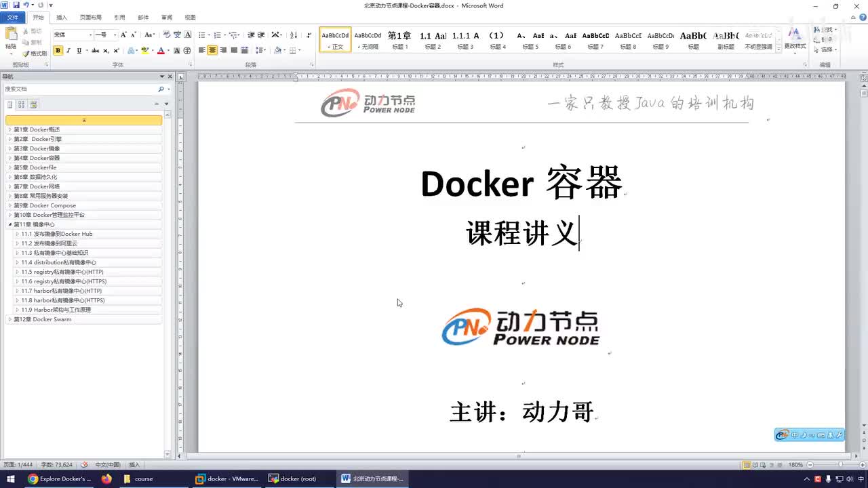This screenshot has width=868, height=488.
Task: Open the 文件 (File) tab
Action: coord(13,18)
